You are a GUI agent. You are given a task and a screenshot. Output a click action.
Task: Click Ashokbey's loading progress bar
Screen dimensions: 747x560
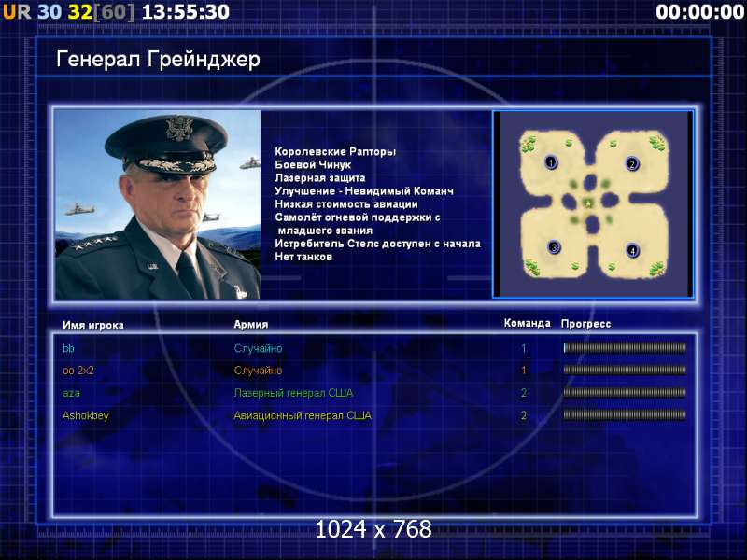[624, 415]
